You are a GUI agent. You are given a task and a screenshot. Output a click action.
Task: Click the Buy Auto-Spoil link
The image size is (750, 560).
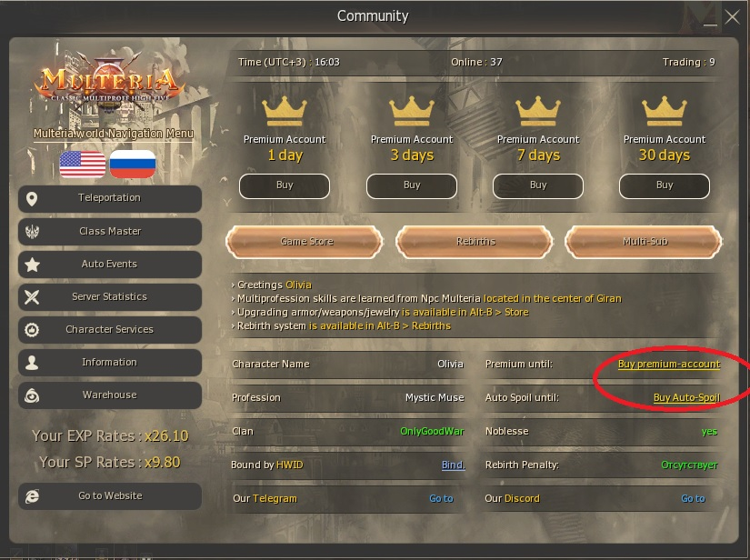point(686,397)
